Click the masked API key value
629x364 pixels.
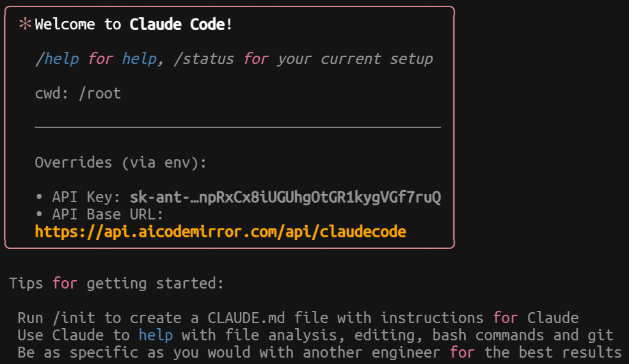click(285, 197)
